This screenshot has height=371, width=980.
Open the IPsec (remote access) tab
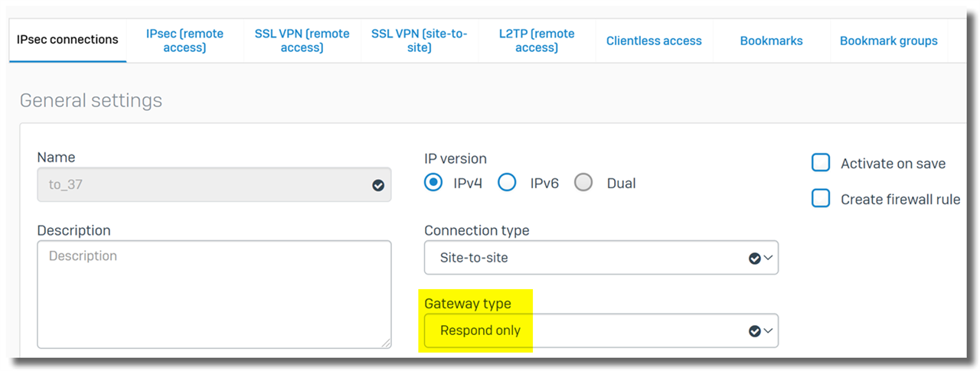pos(185,41)
